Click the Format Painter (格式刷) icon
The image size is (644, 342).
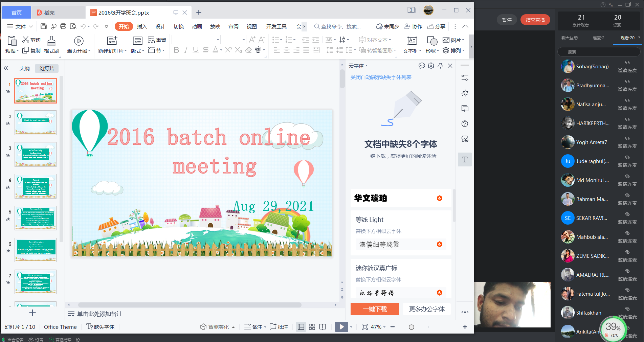point(51,45)
